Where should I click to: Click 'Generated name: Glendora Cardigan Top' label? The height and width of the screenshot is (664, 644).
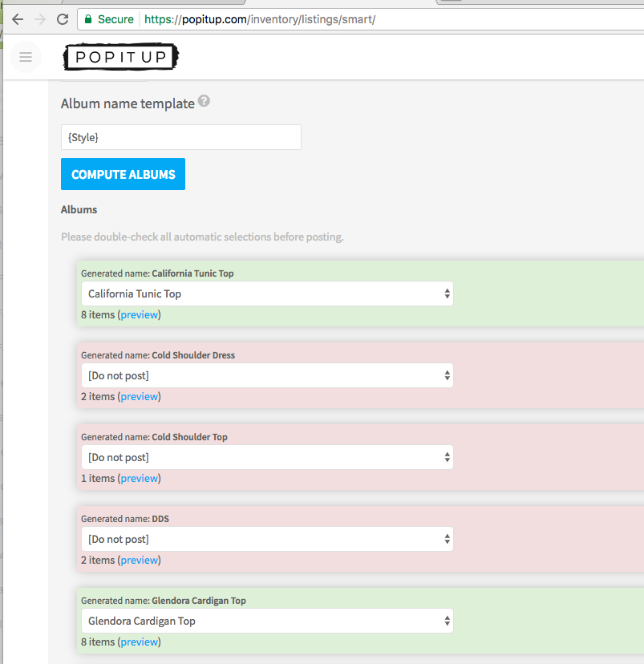(164, 601)
